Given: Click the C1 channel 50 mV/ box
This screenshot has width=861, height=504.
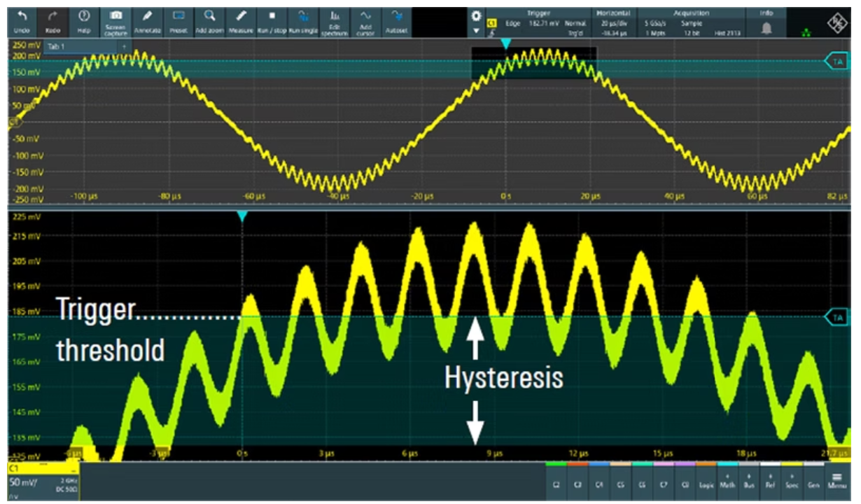Looking at the screenshot, I should (43, 482).
